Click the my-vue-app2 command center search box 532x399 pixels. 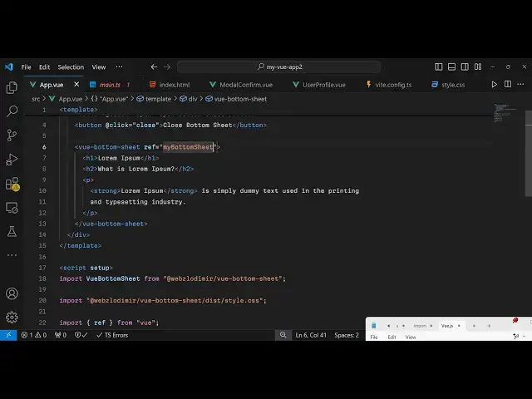[x=279, y=66]
